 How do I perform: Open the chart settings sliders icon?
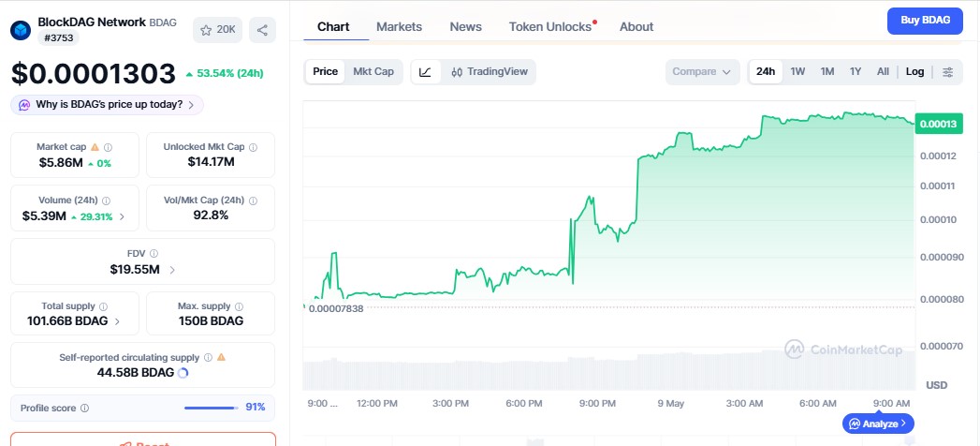tap(948, 72)
